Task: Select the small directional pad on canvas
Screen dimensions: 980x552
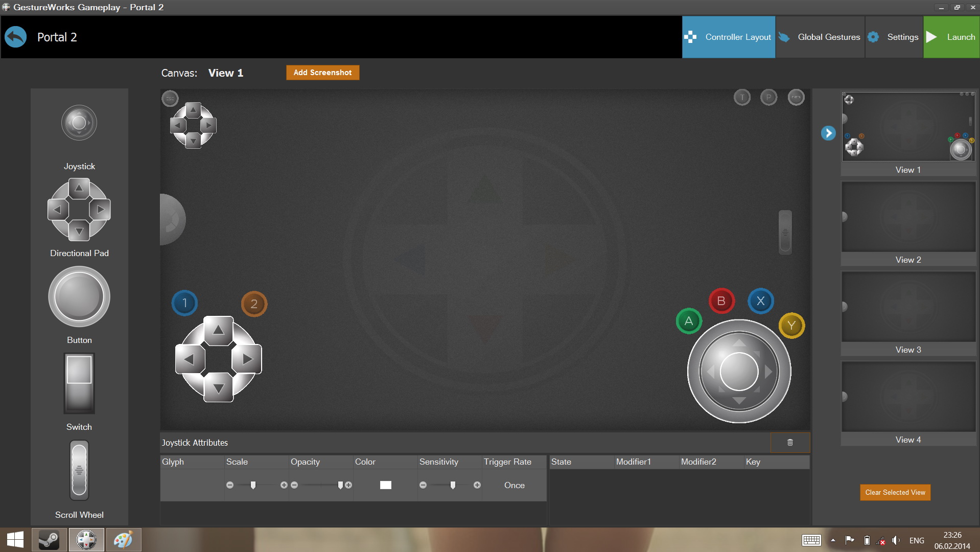Action: [193, 125]
